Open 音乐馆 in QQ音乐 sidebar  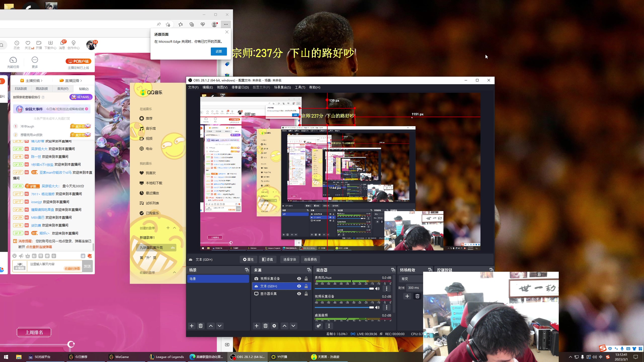point(151,128)
